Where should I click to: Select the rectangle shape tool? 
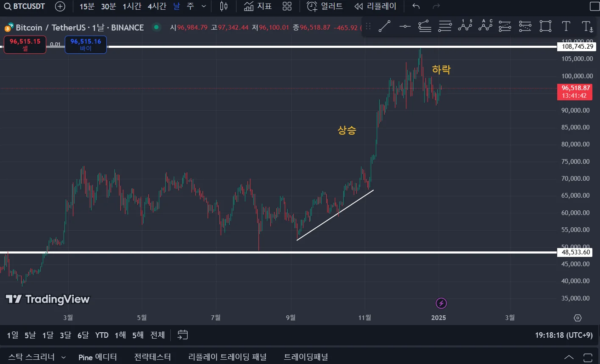coord(545,26)
